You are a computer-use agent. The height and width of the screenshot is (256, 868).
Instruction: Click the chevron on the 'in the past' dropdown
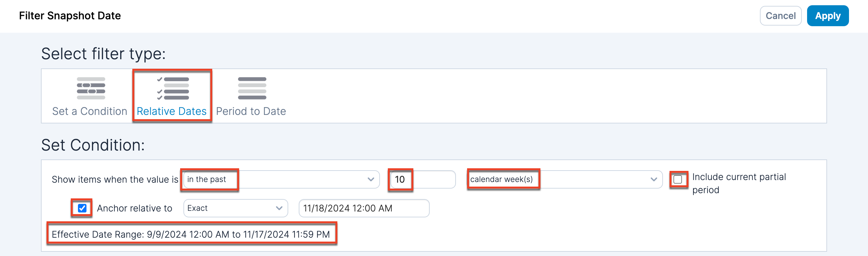point(371,179)
